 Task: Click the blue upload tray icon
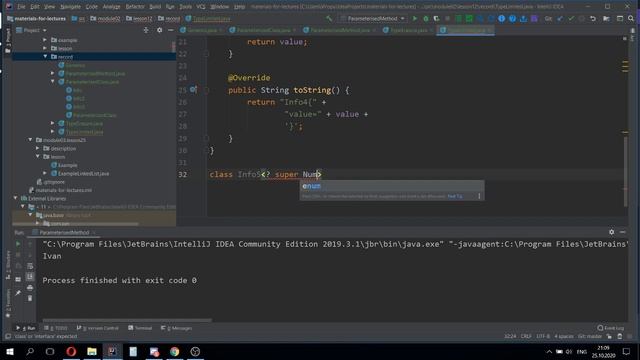(x=523, y=18)
